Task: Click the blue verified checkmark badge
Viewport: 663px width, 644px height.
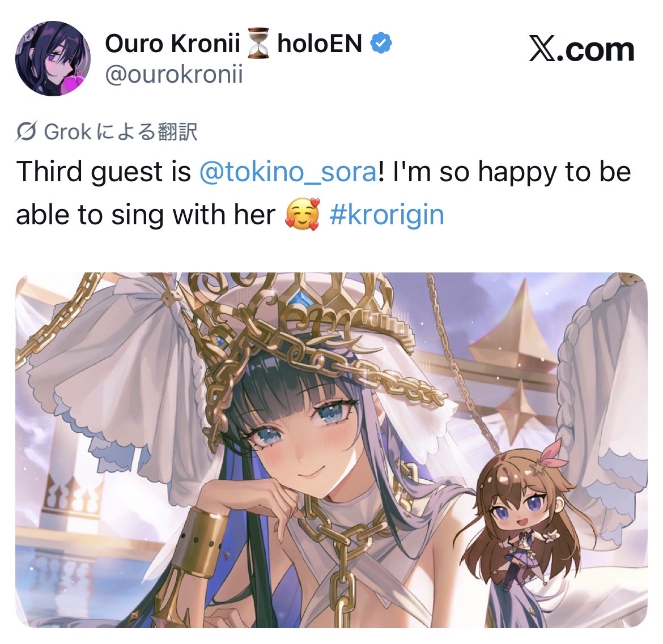Action: tap(381, 43)
